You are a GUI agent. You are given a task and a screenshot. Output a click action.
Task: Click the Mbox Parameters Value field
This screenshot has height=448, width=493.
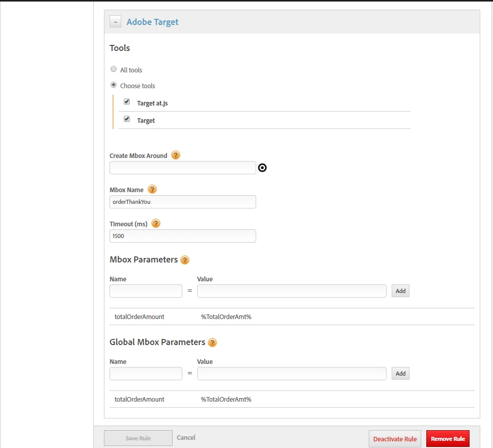[x=292, y=291]
